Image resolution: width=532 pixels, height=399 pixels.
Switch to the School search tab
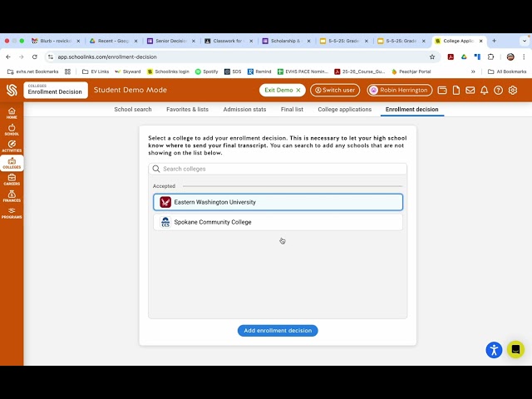133,109
